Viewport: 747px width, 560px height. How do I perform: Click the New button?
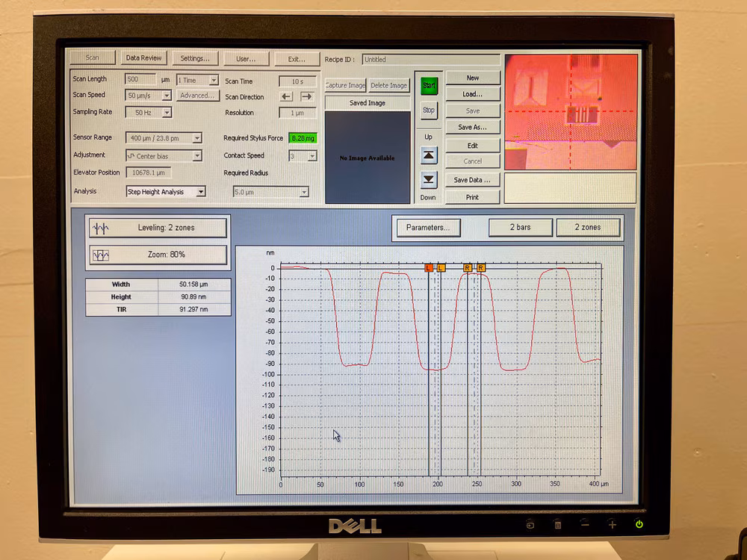click(473, 78)
